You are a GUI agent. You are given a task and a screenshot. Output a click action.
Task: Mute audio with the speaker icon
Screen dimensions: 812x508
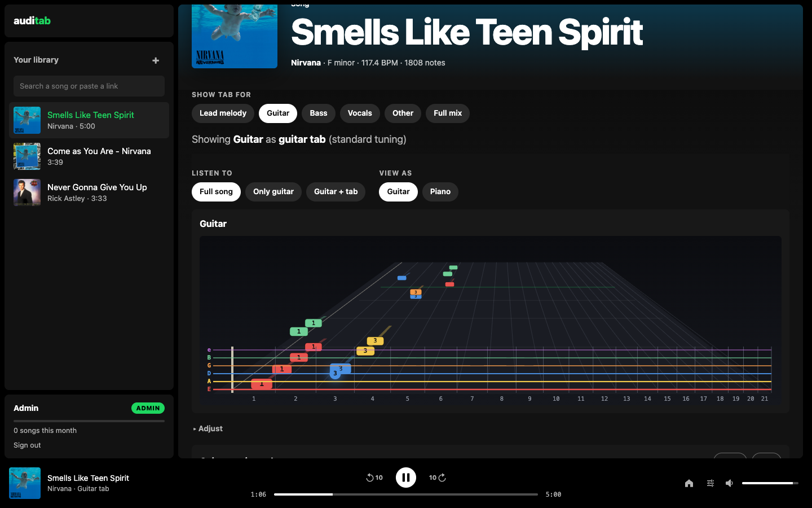pos(729,483)
